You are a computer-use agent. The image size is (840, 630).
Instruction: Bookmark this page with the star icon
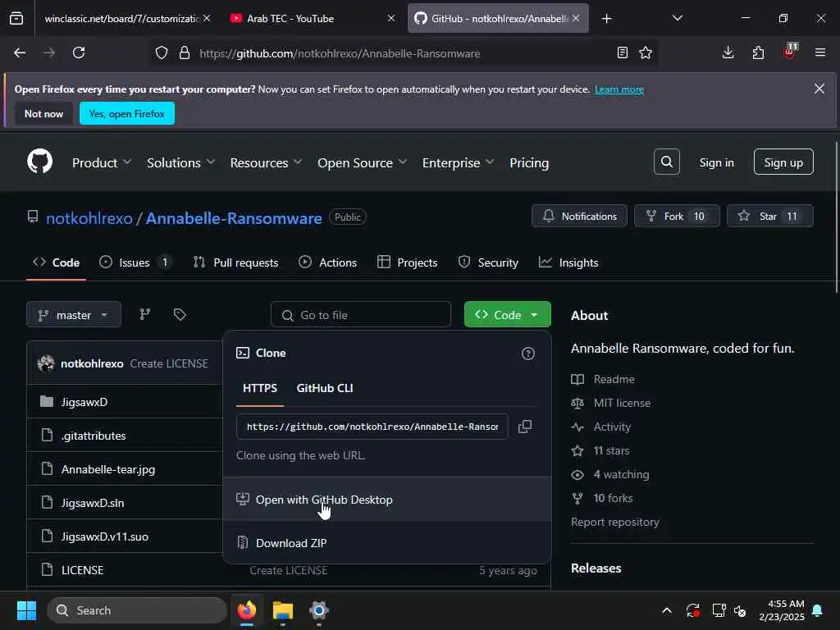click(x=646, y=52)
